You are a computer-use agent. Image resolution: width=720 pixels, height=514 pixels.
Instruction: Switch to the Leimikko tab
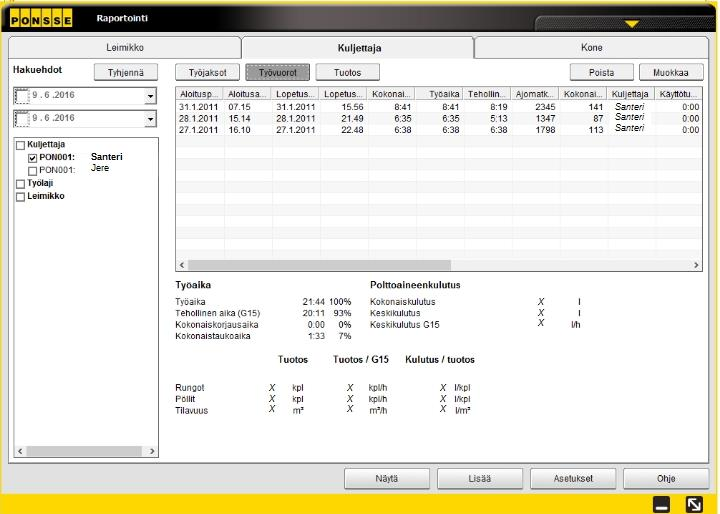[x=125, y=47]
